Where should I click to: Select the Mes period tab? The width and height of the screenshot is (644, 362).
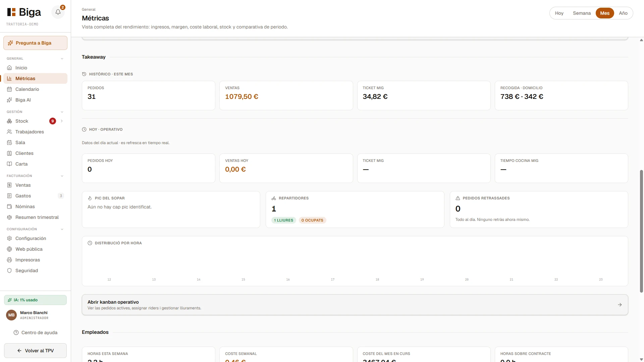click(605, 13)
